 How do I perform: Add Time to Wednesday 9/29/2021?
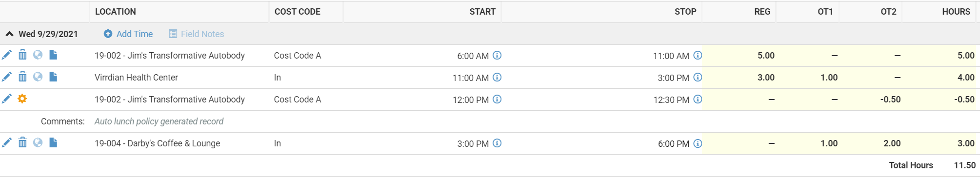128,34
